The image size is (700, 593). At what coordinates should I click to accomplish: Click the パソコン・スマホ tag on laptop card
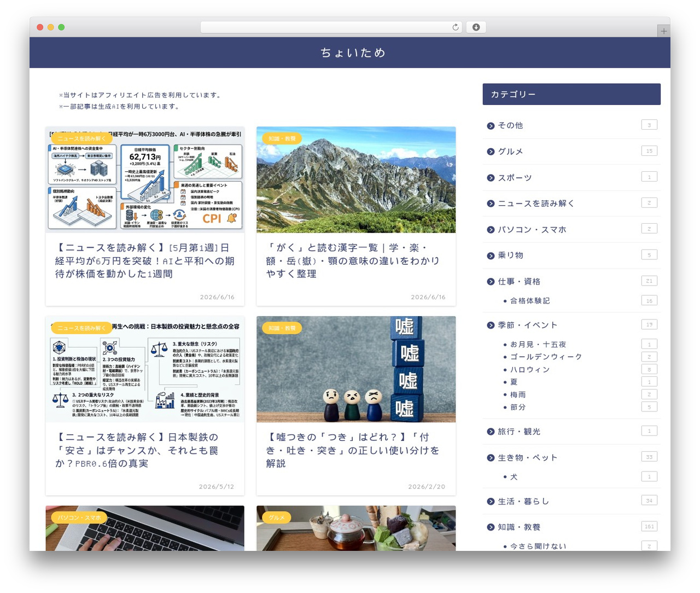[79, 518]
